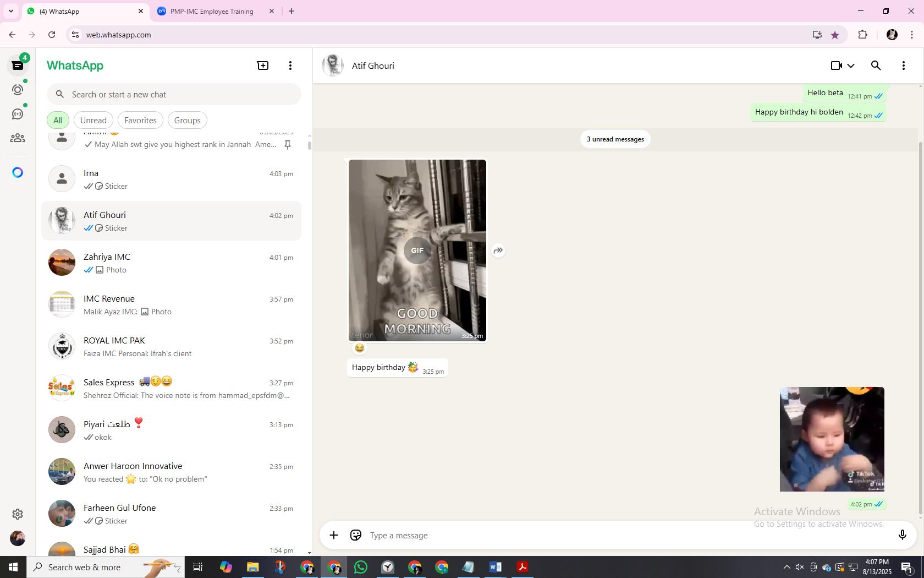The width and height of the screenshot is (924, 578).
Task: Open WhatsApp settings gear icon
Action: point(18,514)
